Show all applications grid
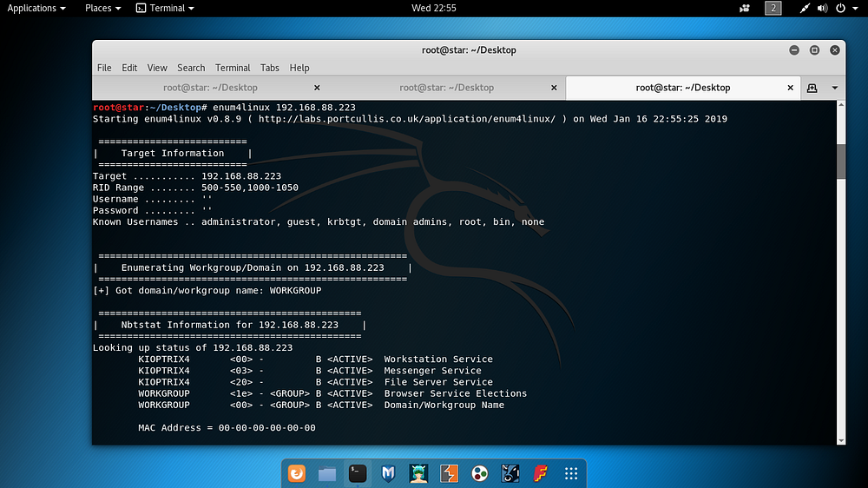Viewport: 868px width, 488px height. click(x=571, y=473)
